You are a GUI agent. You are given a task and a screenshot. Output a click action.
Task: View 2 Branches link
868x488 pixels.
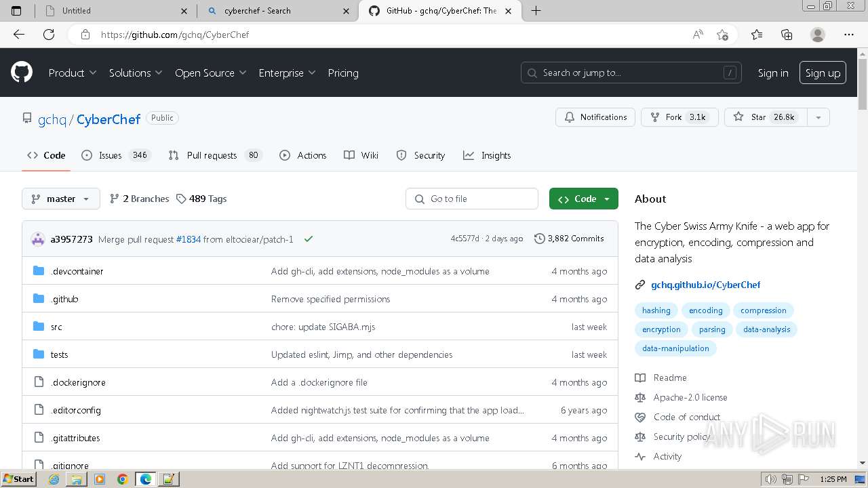[140, 199]
